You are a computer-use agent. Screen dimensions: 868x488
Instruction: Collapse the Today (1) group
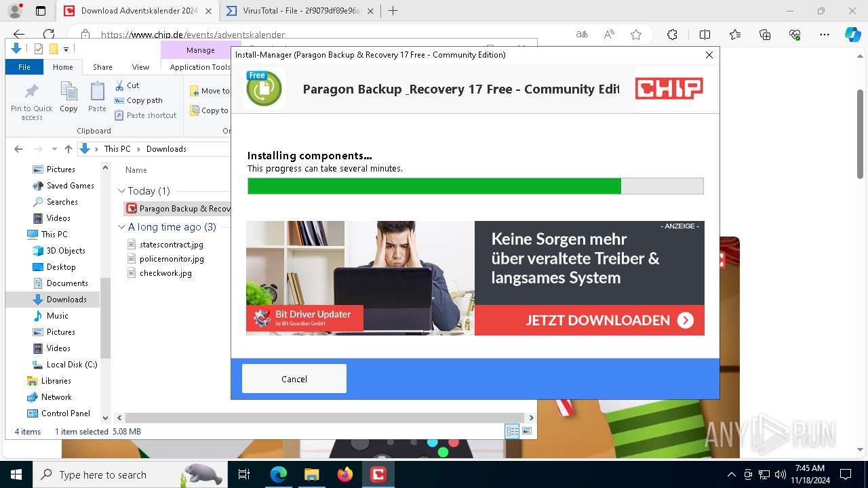(x=121, y=191)
